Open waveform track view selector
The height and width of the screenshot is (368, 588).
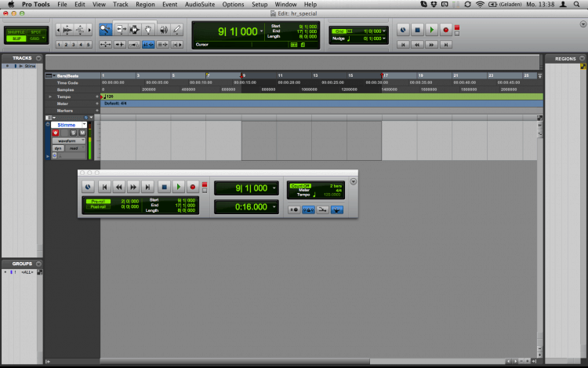tap(69, 140)
